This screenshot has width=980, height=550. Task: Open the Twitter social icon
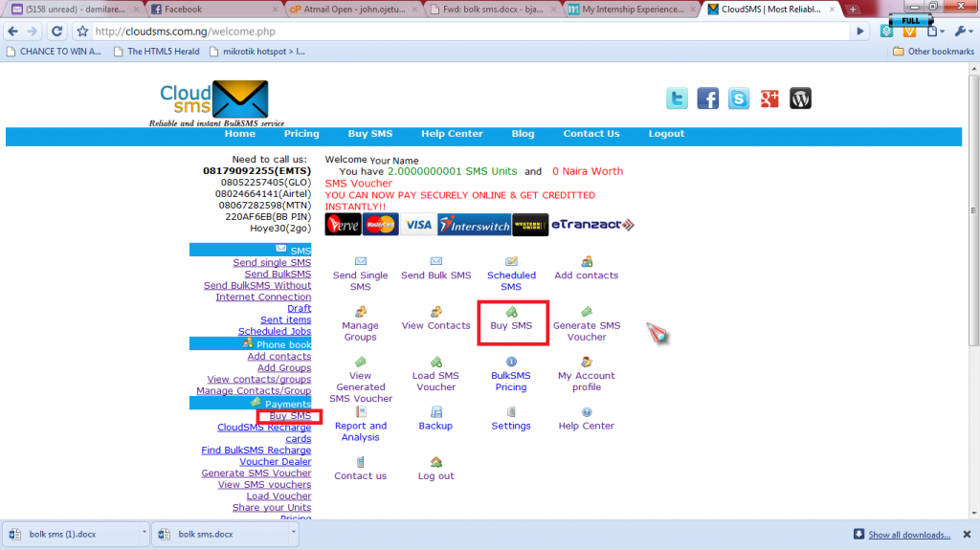(677, 99)
